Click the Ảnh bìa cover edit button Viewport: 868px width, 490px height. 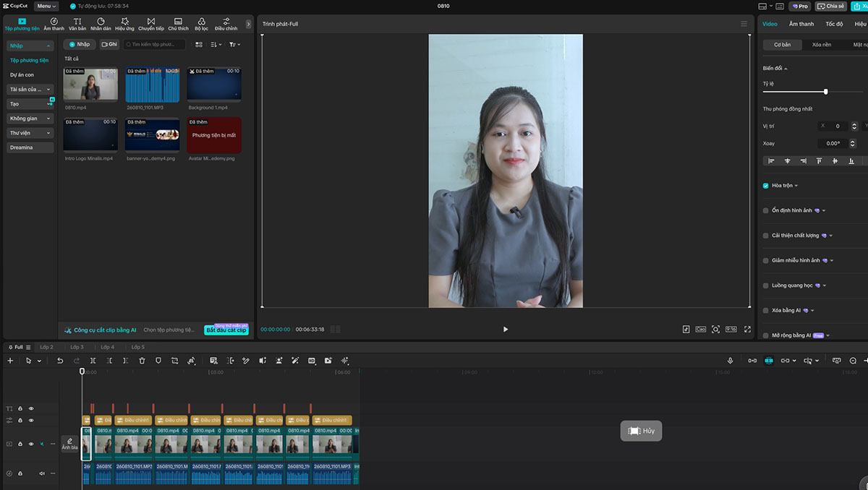click(69, 444)
